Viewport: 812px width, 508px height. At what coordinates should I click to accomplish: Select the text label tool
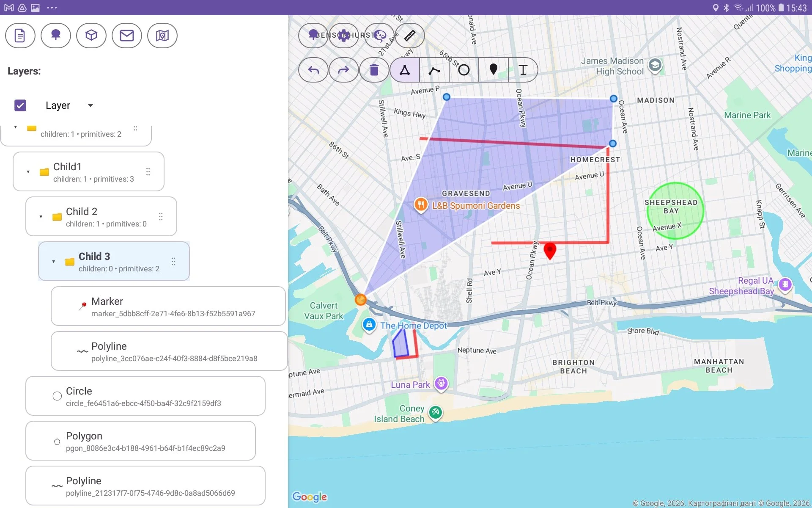click(523, 70)
